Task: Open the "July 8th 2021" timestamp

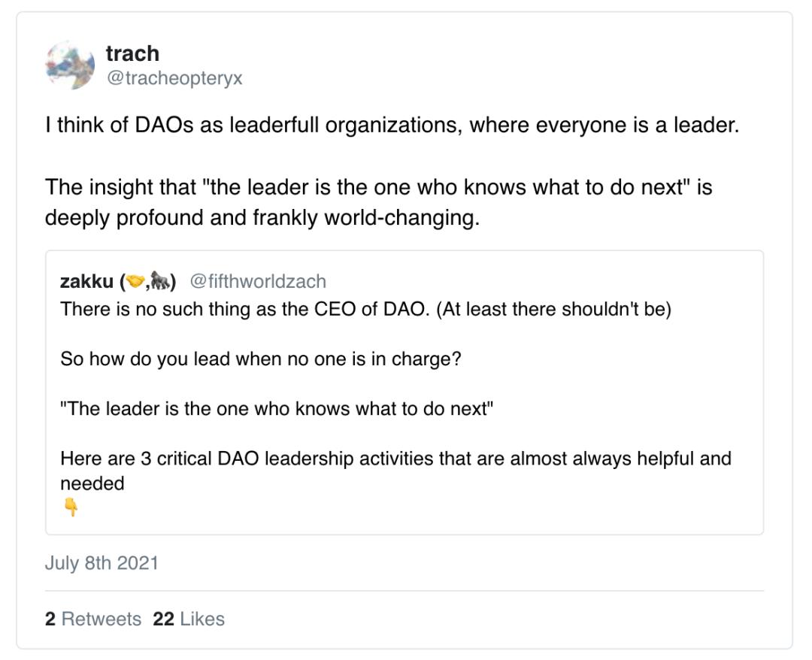Action: click(101, 563)
